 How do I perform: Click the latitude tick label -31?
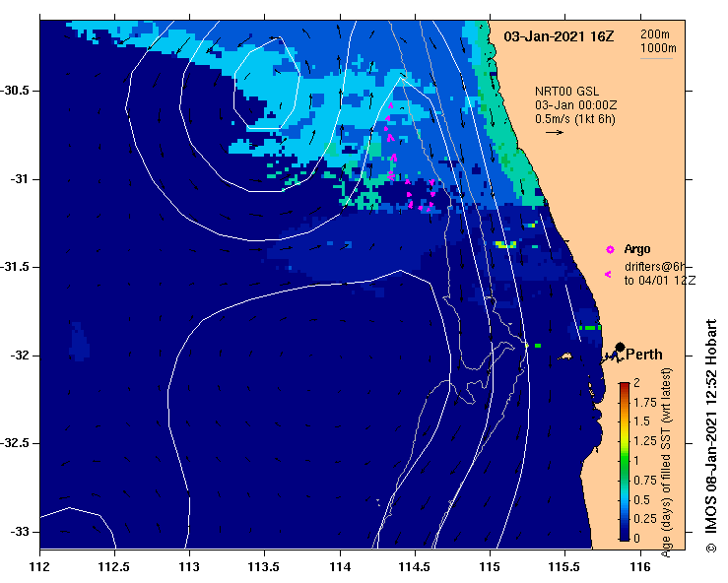20,179
